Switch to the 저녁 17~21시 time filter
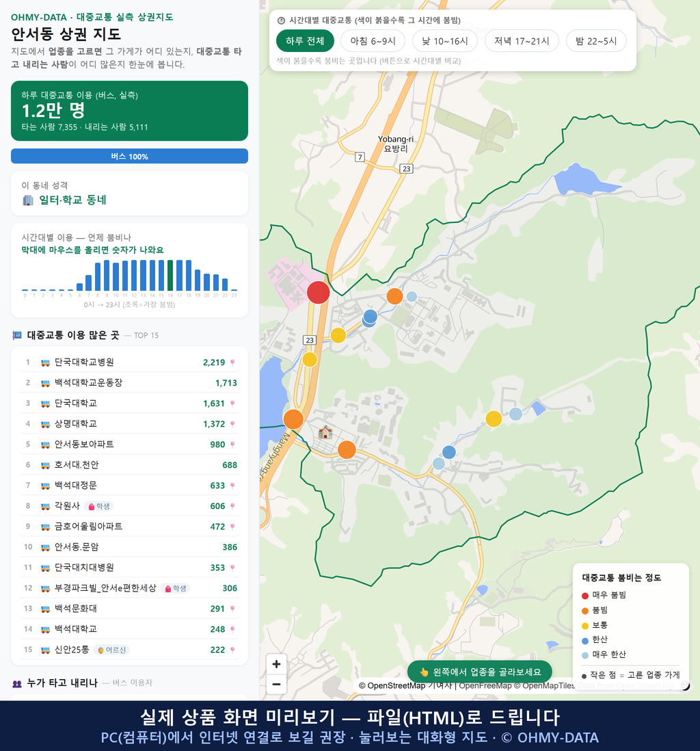This screenshot has width=700, height=751. (x=522, y=41)
